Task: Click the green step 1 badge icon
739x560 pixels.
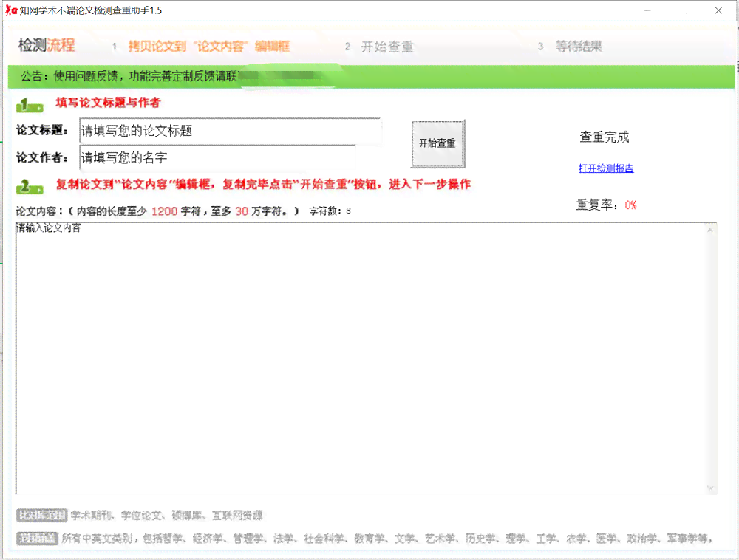Action: tap(30, 105)
